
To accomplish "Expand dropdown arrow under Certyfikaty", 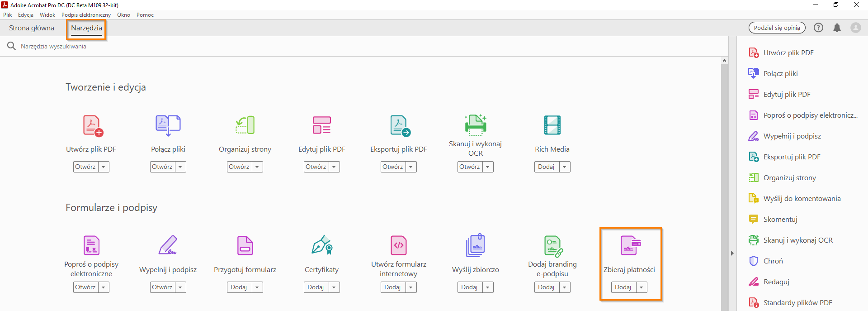I will tap(334, 287).
